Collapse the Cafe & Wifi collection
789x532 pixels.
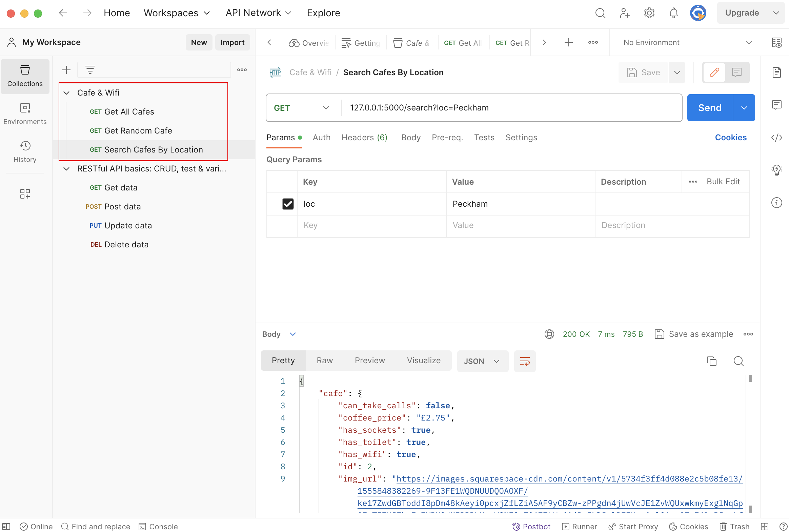point(66,93)
